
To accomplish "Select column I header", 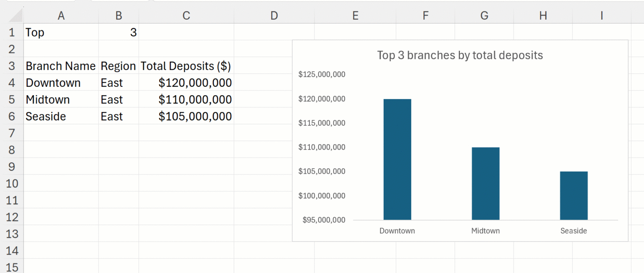I will (x=601, y=16).
